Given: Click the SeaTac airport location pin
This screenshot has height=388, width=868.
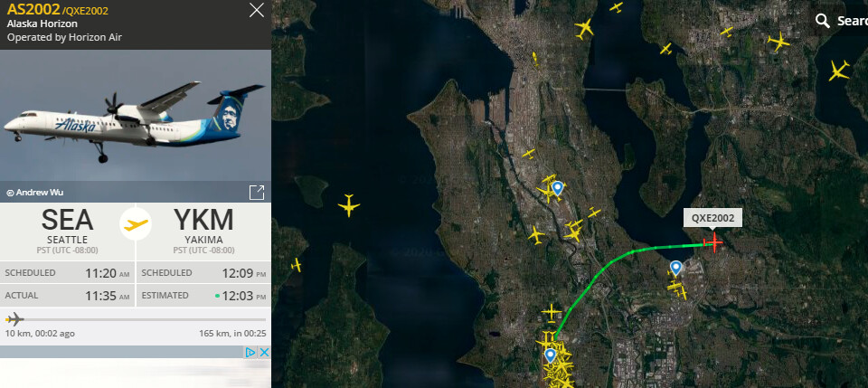Looking at the screenshot, I should [550, 355].
